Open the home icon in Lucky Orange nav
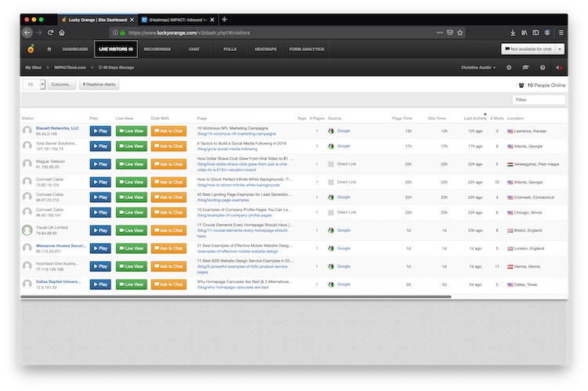 49,49
